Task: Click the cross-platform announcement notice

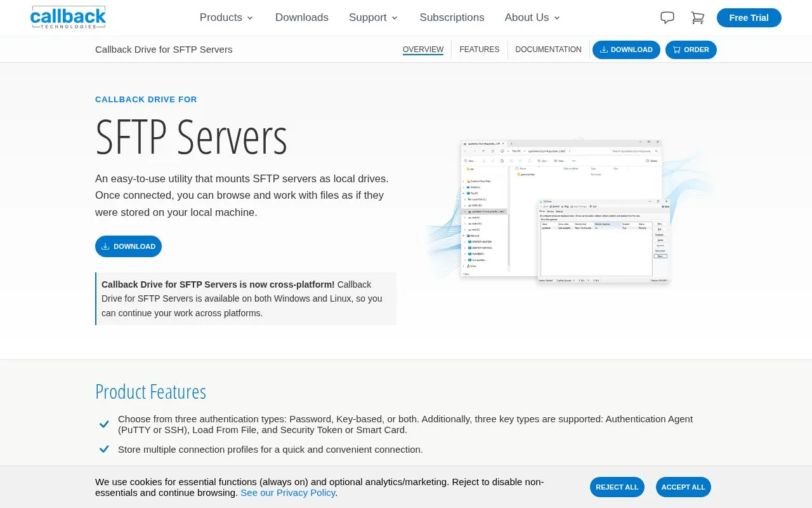Action: [246, 299]
